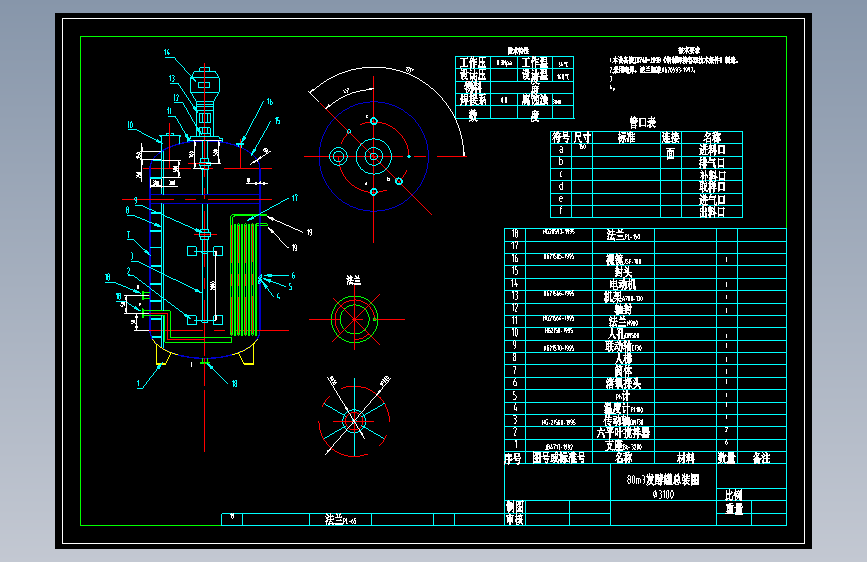Click the 传动轴 entry in parts list
This screenshot has height=562, width=867.
[623, 420]
